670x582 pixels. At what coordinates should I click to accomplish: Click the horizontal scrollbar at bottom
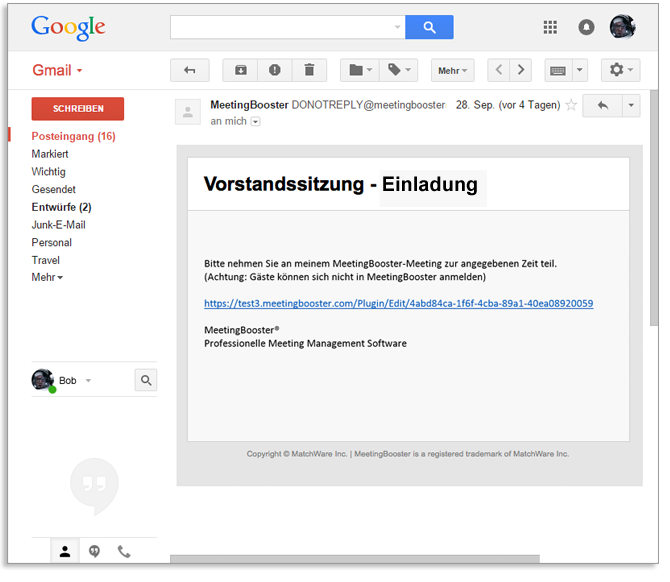coord(355,559)
